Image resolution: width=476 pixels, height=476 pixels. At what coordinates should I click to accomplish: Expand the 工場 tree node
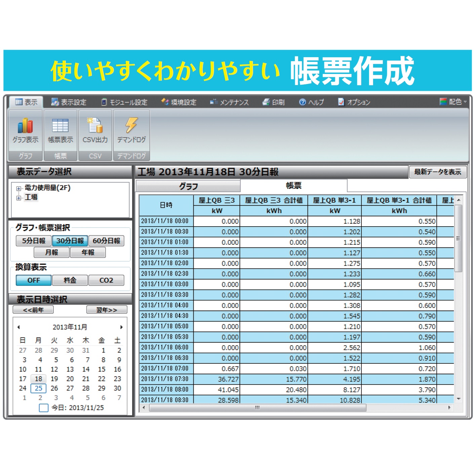click(19, 198)
